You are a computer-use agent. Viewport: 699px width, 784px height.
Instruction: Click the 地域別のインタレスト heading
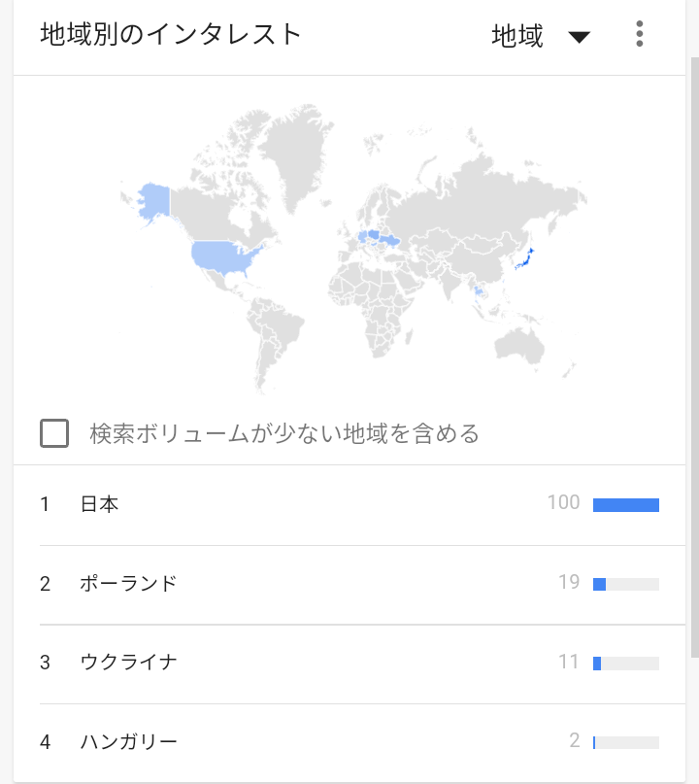[171, 35]
